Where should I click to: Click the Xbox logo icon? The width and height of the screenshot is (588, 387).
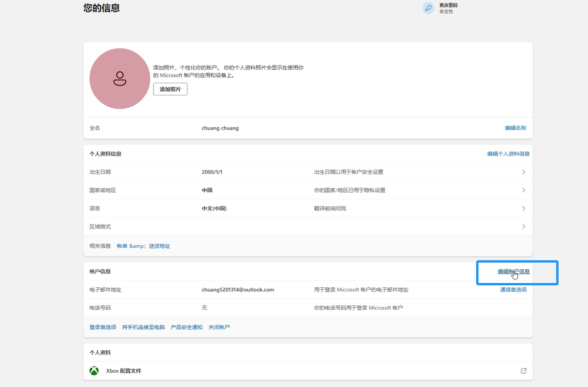tap(94, 371)
